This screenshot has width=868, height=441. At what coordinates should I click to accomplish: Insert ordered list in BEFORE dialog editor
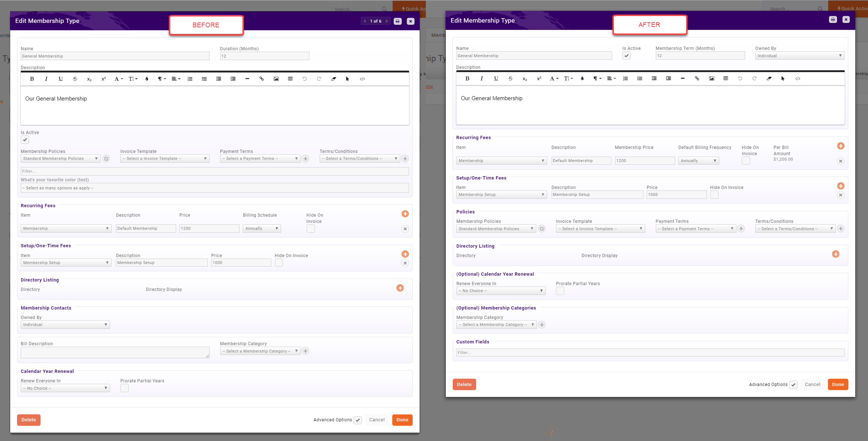[190, 79]
